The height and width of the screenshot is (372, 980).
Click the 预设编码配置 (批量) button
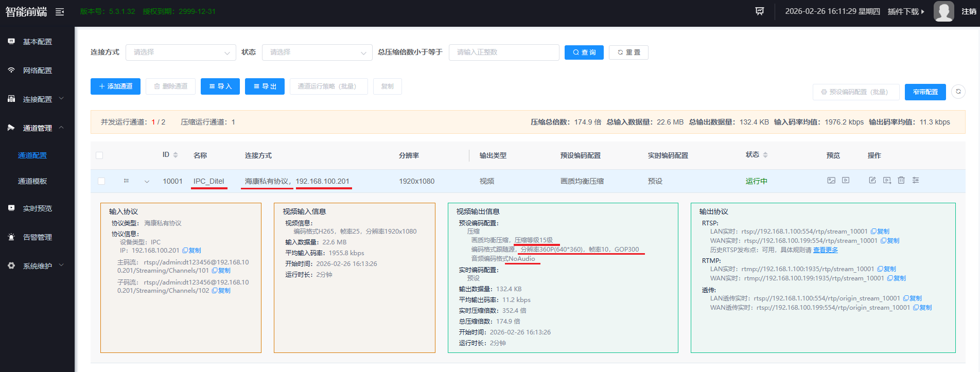tap(856, 92)
